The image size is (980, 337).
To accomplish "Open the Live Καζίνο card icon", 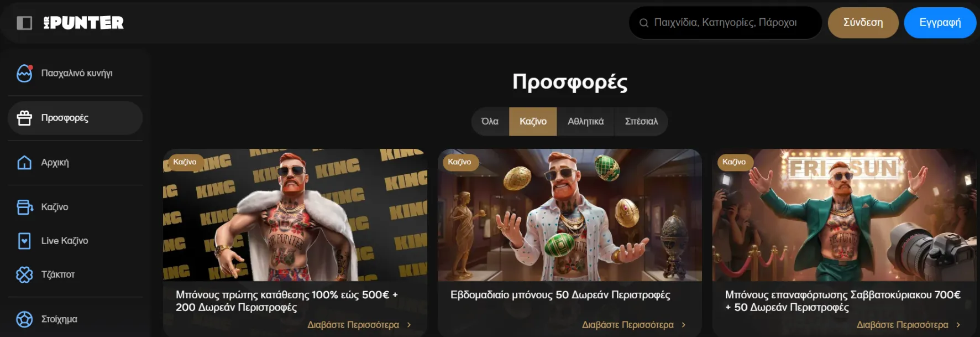I will [24, 241].
